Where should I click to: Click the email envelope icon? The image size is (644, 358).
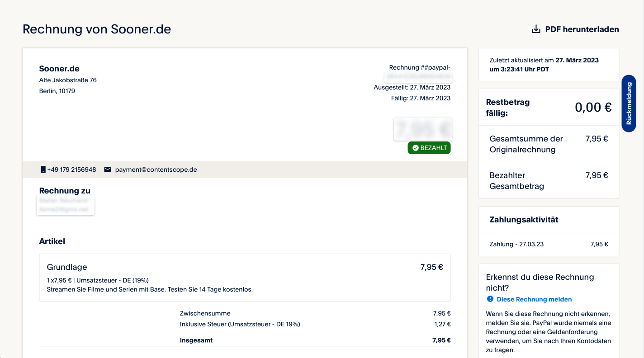coord(108,170)
